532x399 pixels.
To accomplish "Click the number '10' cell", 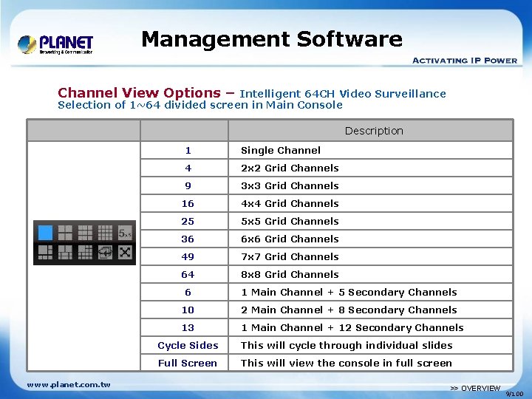I will 184,310.
